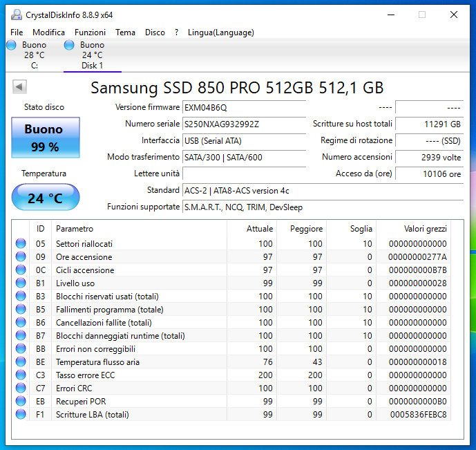Screen dimensions: 476x450
Task: Click the power-on count value 2939 volte
Action: (429, 158)
